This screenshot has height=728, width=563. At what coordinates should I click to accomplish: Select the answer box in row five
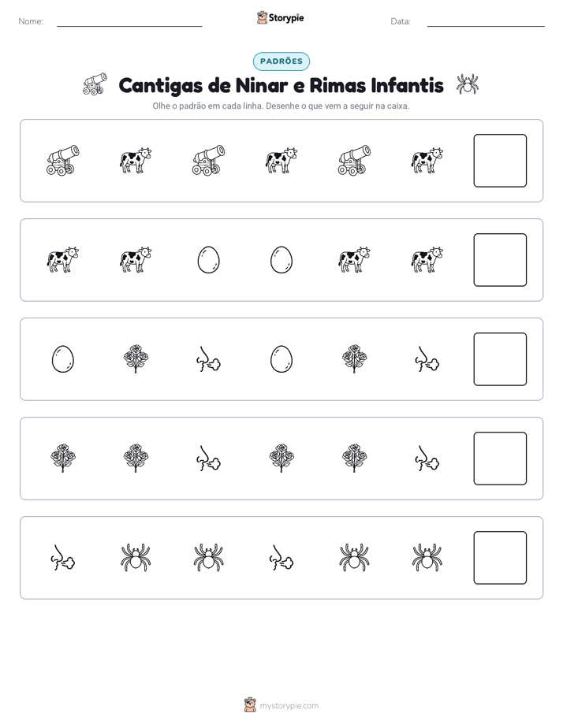point(500,558)
